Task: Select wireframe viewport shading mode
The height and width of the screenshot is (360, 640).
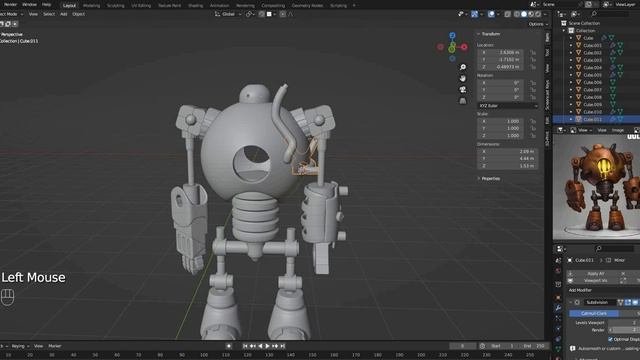Action: [x=517, y=14]
